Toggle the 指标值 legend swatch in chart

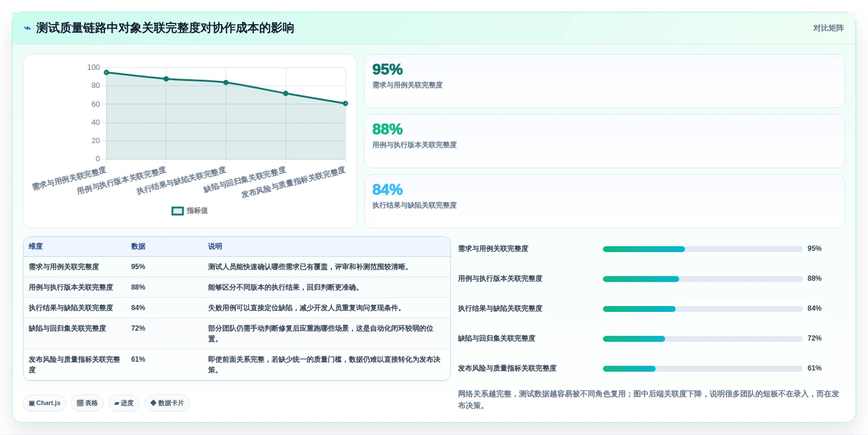[x=178, y=211]
